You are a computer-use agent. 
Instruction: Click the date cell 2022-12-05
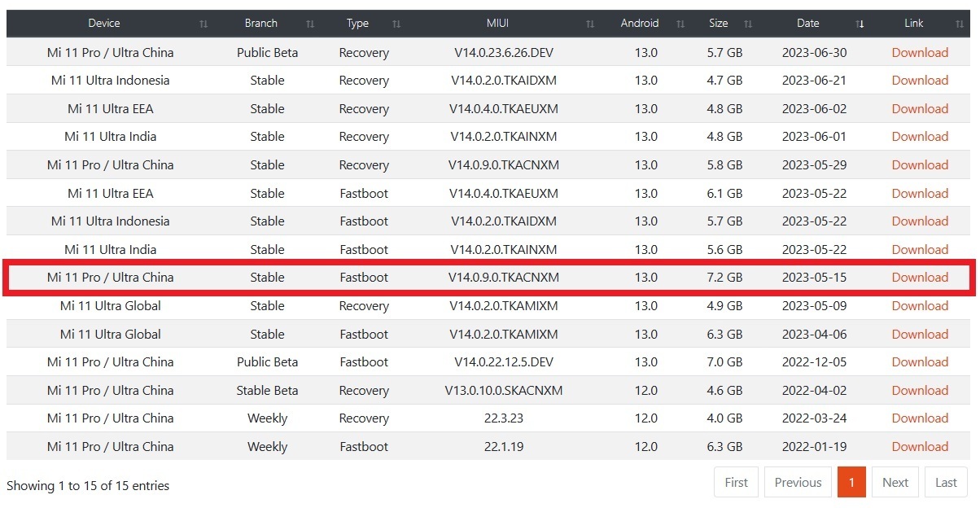tap(814, 362)
